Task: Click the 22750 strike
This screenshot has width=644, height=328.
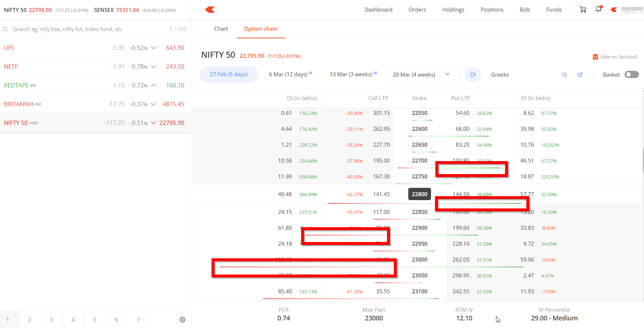Action: 419,177
